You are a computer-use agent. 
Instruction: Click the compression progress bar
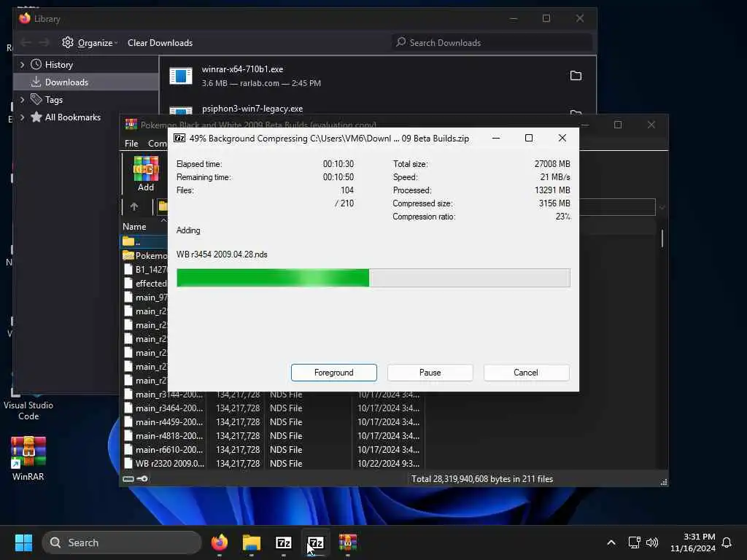[x=373, y=278]
